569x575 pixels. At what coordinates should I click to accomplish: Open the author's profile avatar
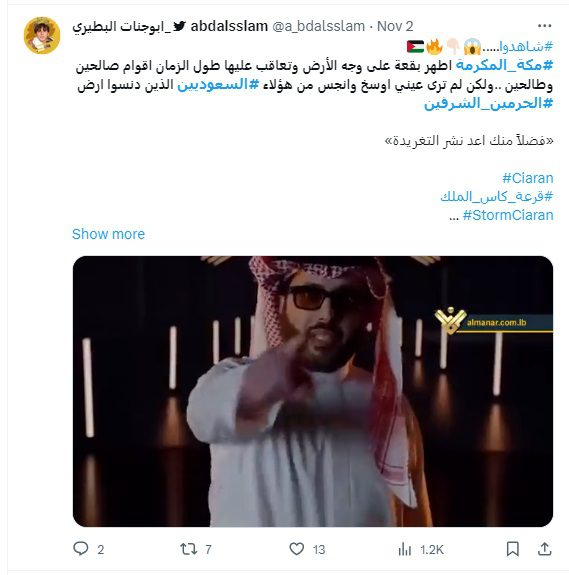[42, 35]
